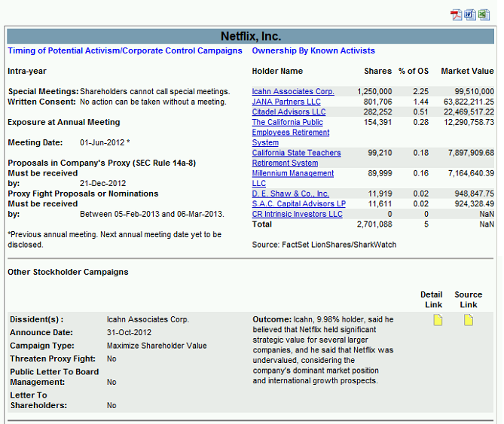The width and height of the screenshot is (504, 424).
Task: Select the Holder Name column header
Action: (277, 71)
